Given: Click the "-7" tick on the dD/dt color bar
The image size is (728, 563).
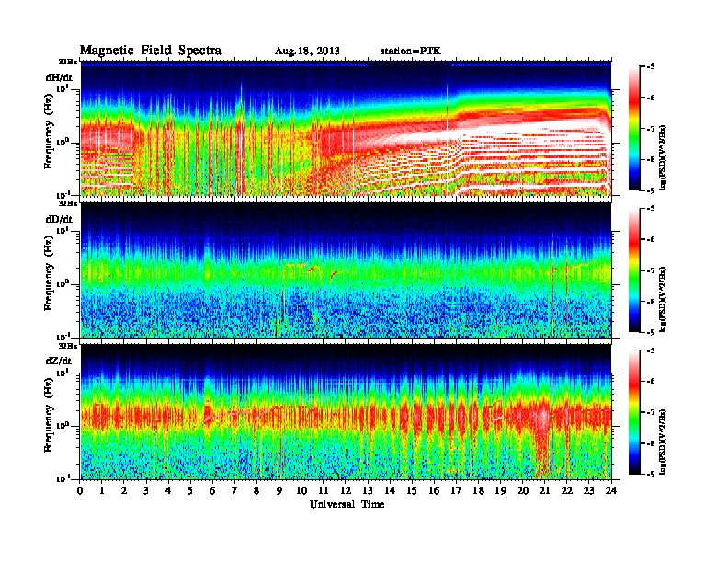Looking at the screenshot, I should coord(651,270).
